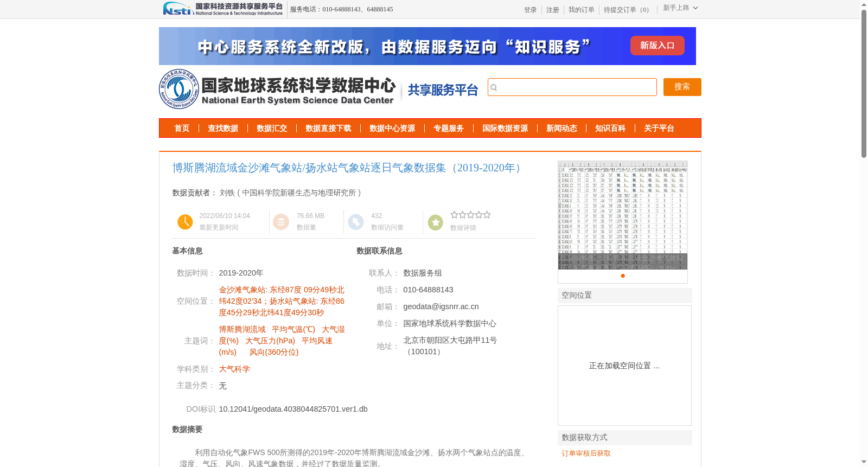This screenshot has height=467, width=868.
Task: Click the scrollbar up arrow
Action: (x=864, y=4)
